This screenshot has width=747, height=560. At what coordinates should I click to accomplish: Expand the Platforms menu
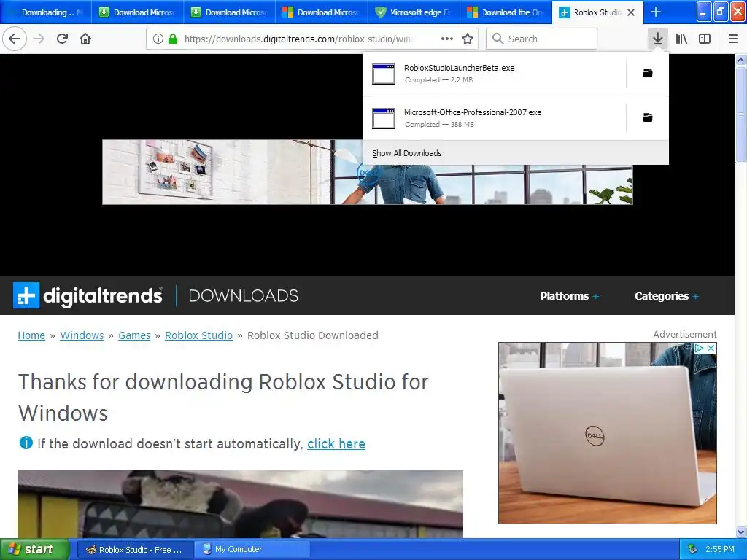click(569, 296)
